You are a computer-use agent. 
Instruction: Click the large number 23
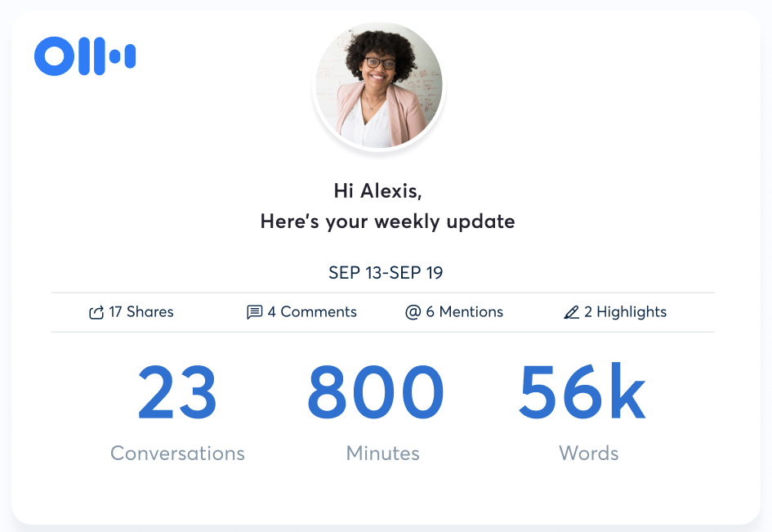click(x=177, y=394)
